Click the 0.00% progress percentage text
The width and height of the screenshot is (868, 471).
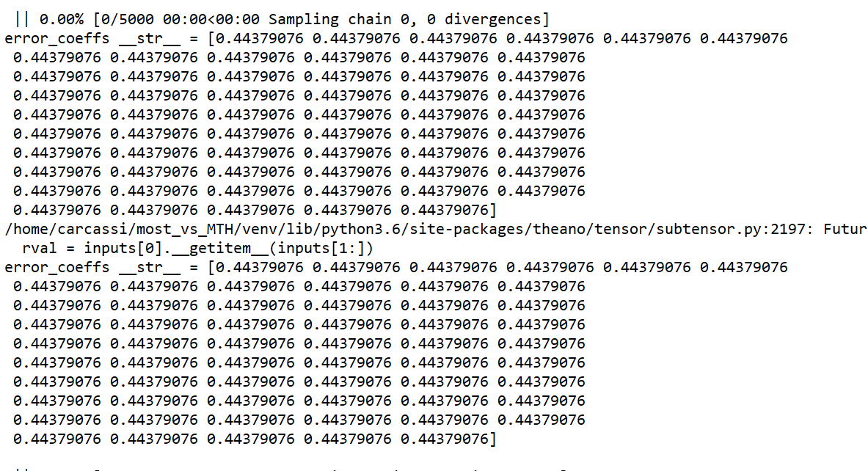(62, 19)
